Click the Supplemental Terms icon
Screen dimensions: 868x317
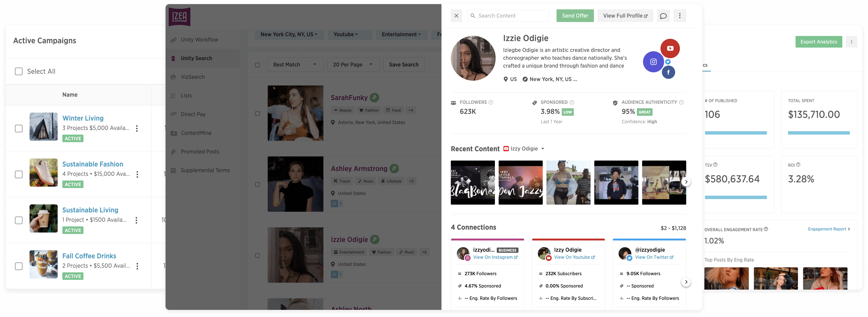173,170
